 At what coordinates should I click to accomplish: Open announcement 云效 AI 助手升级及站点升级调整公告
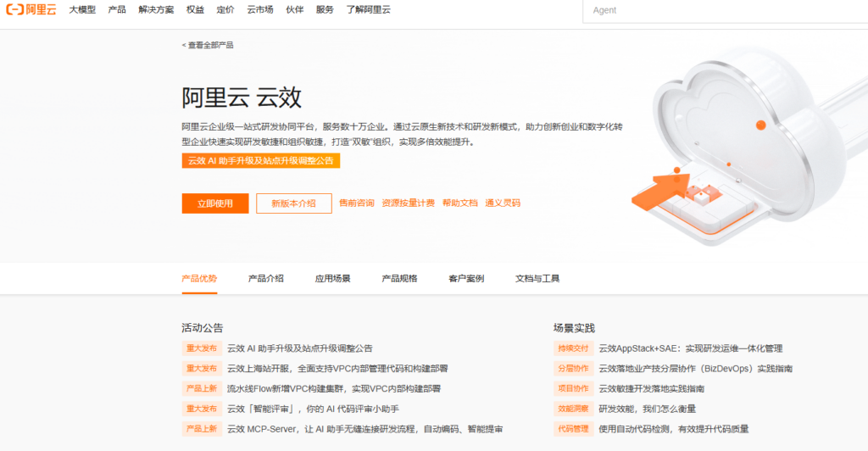click(x=300, y=348)
